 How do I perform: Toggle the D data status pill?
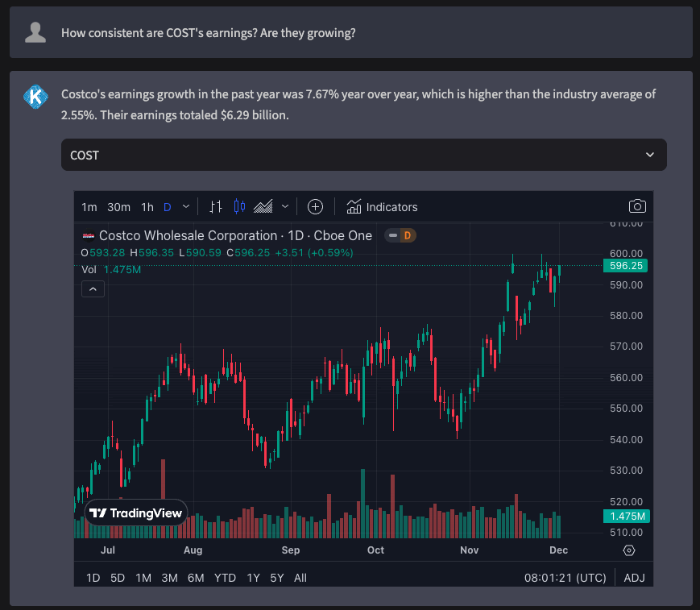tap(400, 235)
